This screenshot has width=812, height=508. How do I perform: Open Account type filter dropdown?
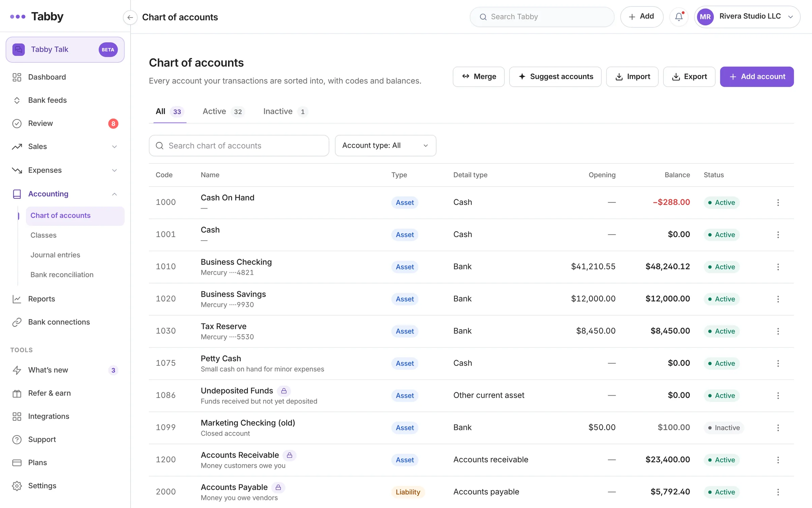coord(385,146)
